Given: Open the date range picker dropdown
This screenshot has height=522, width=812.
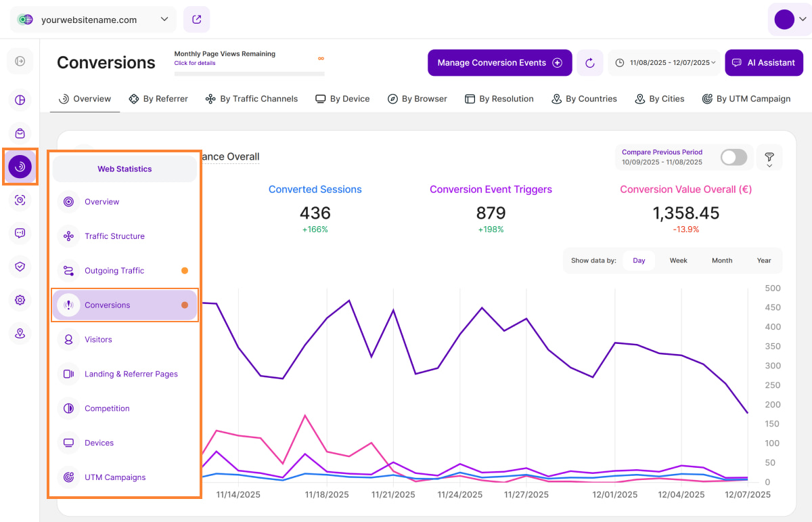Looking at the screenshot, I should [x=666, y=63].
